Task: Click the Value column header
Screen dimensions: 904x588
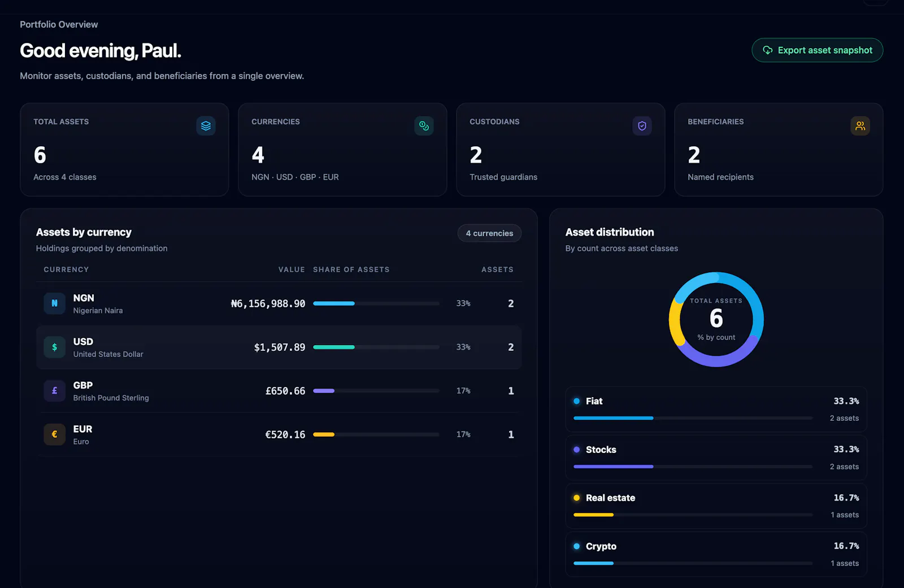Action: pyautogui.click(x=292, y=269)
